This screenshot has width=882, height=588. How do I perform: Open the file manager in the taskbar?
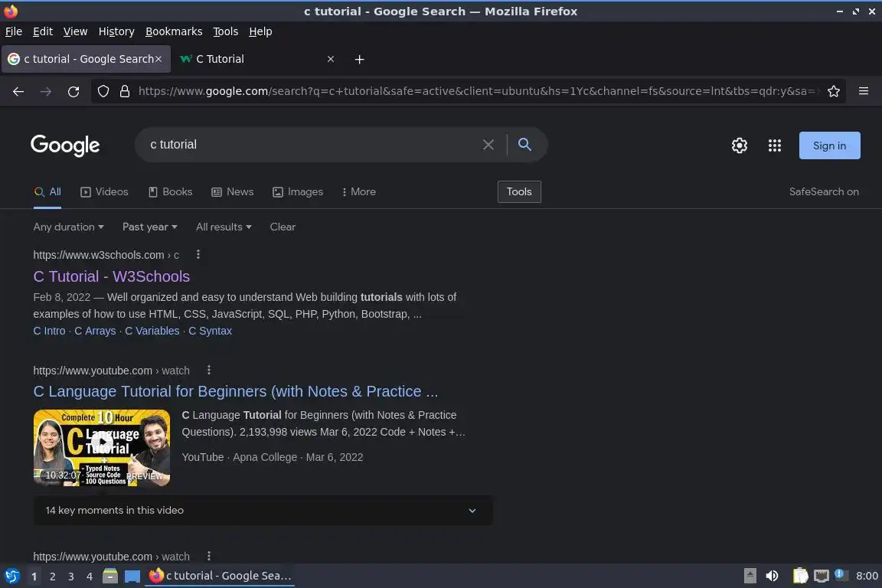tap(110, 576)
